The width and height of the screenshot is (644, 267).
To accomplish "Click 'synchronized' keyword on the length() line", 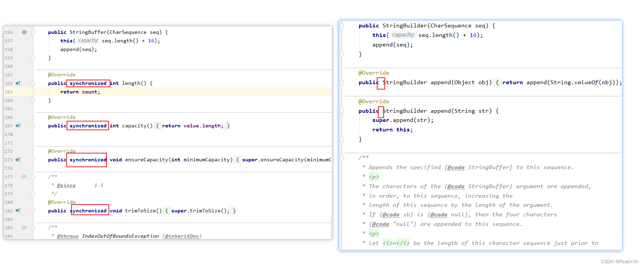I will (x=88, y=83).
